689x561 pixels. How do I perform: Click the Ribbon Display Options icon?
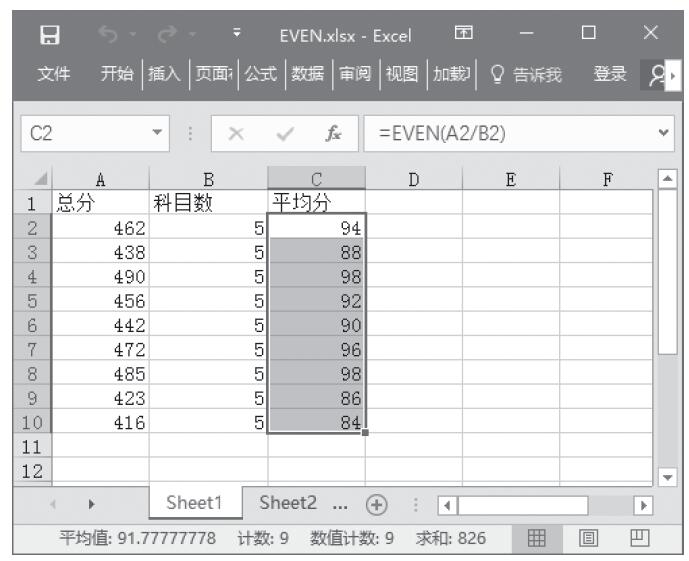[x=464, y=35]
